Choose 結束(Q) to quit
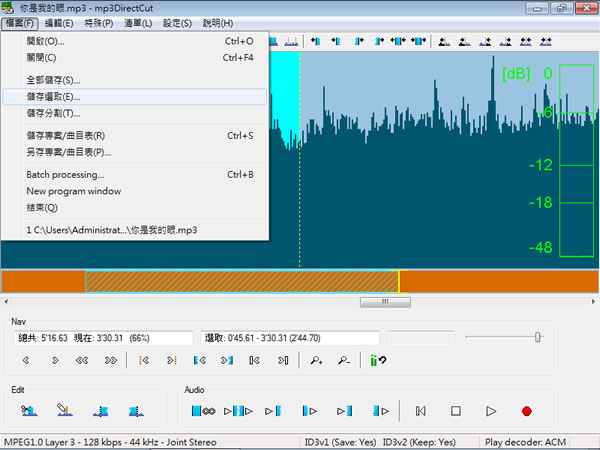 (x=134, y=208)
